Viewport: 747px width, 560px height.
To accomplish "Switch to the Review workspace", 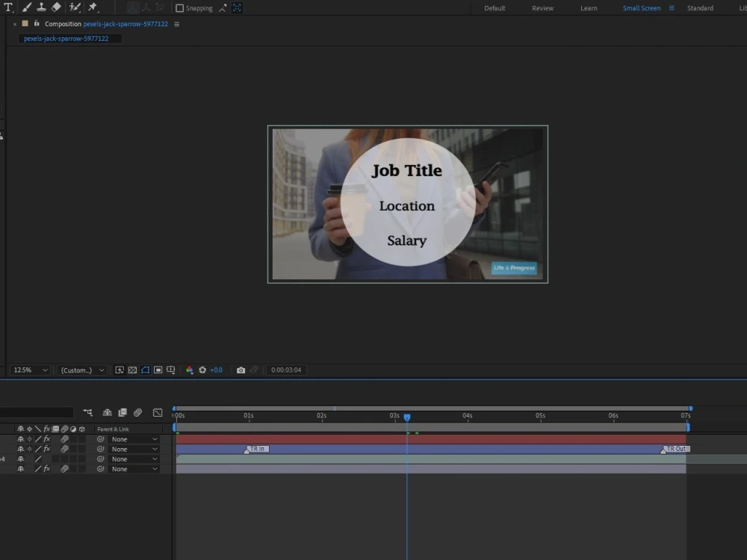I will coord(542,8).
